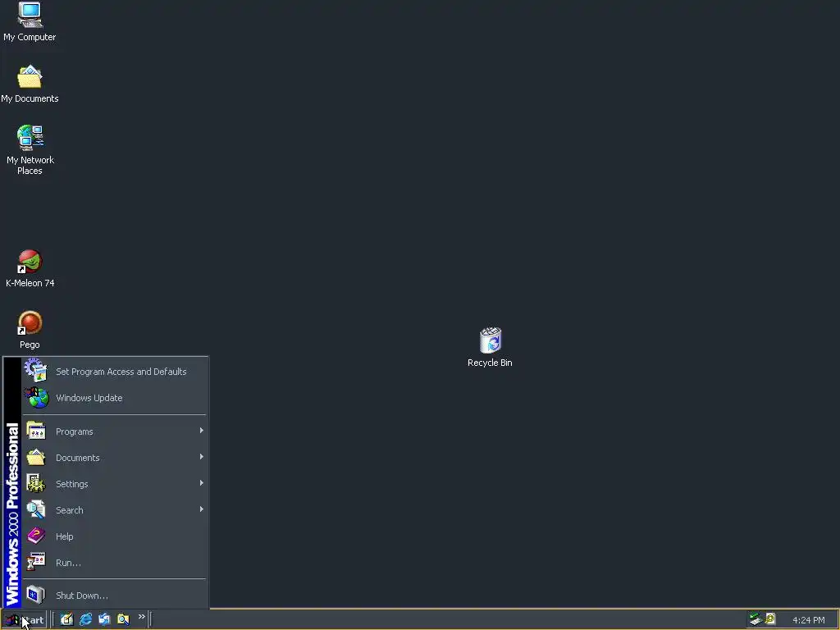Open Set Program Access and Defaults
This screenshot has height=630, width=840.
point(115,372)
